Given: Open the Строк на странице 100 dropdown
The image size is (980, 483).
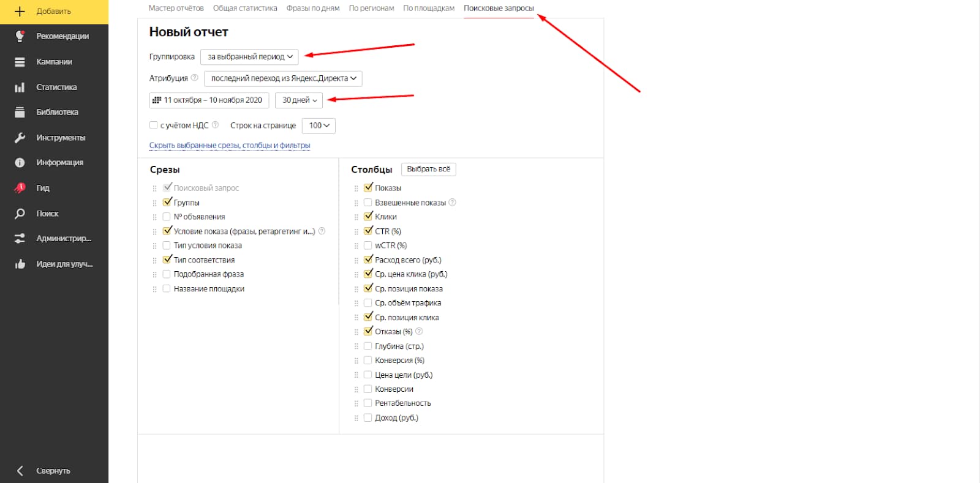Looking at the screenshot, I should (x=318, y=125).
